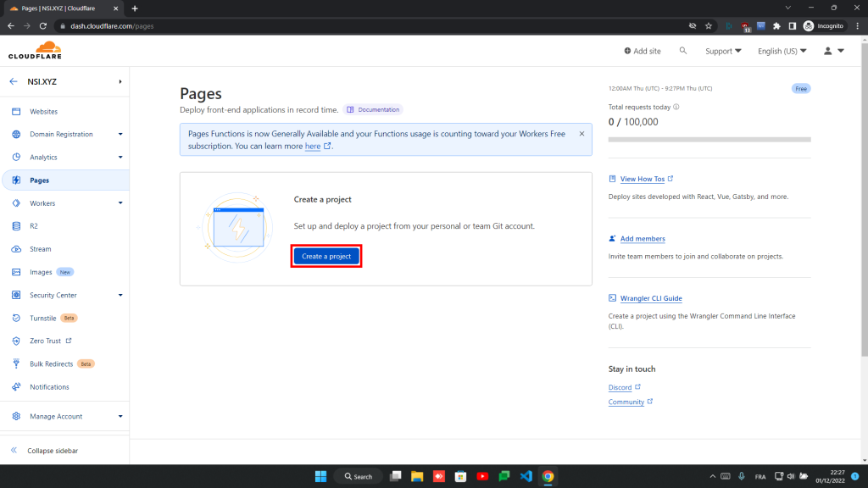
Task: Open the user account profile menu
Action: point(834,51)
